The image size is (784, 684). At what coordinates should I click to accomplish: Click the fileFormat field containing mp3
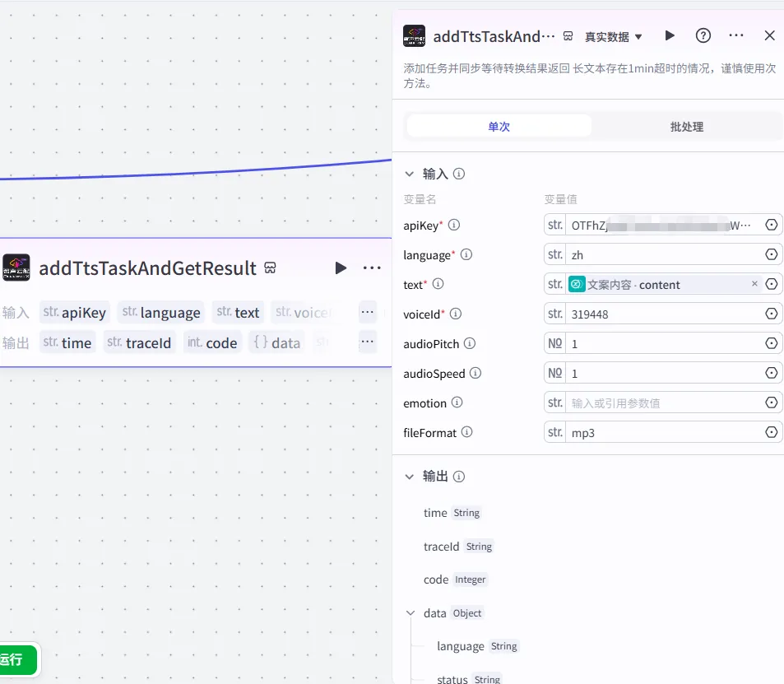tap(663, 432)
